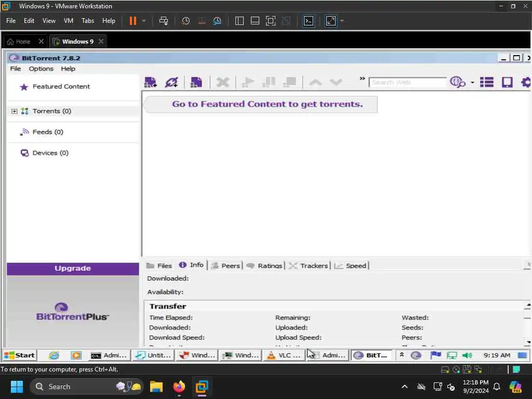
Task: Open BitTorrent Options menu
Action: point(41,69)
